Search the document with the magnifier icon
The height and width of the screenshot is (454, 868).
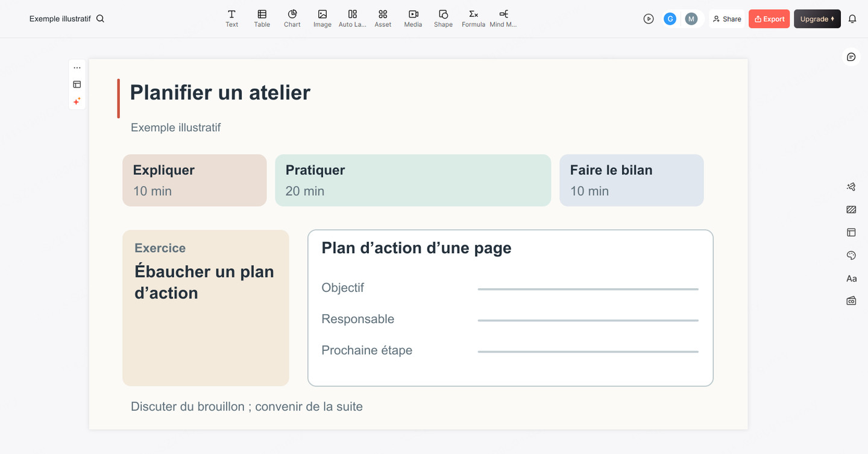(101, 19)
